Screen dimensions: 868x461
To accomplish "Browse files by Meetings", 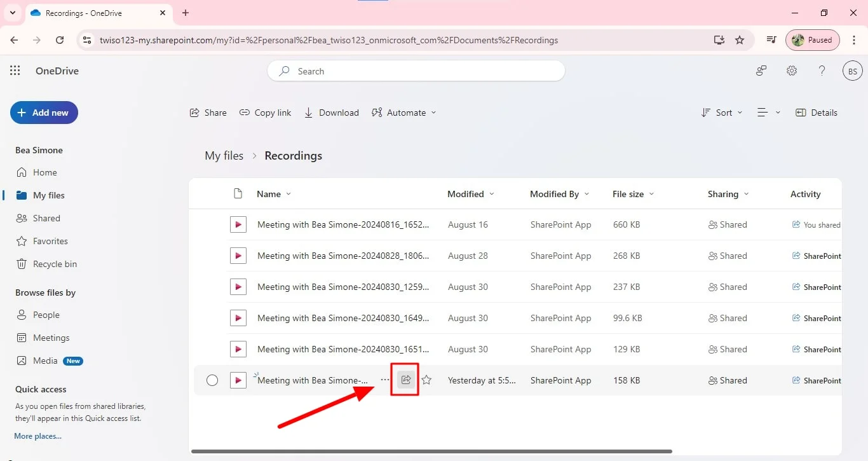I will coord(43,338).
